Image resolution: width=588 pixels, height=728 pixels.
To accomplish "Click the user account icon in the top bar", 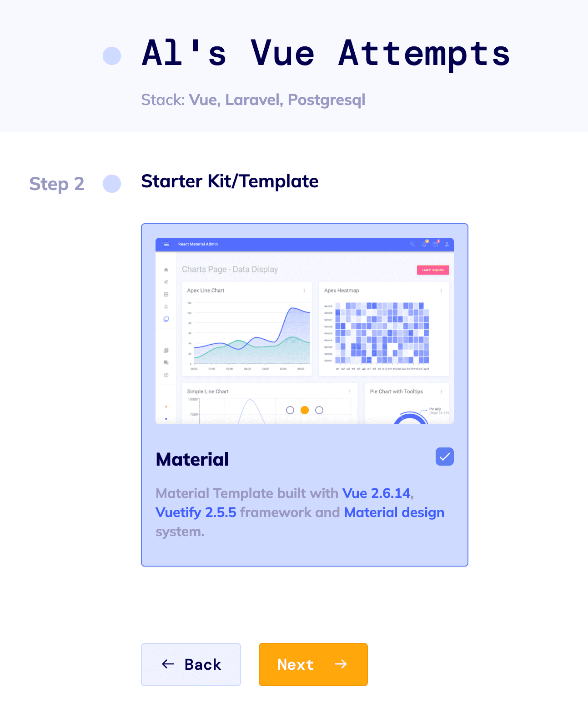I will click(447, 244).
